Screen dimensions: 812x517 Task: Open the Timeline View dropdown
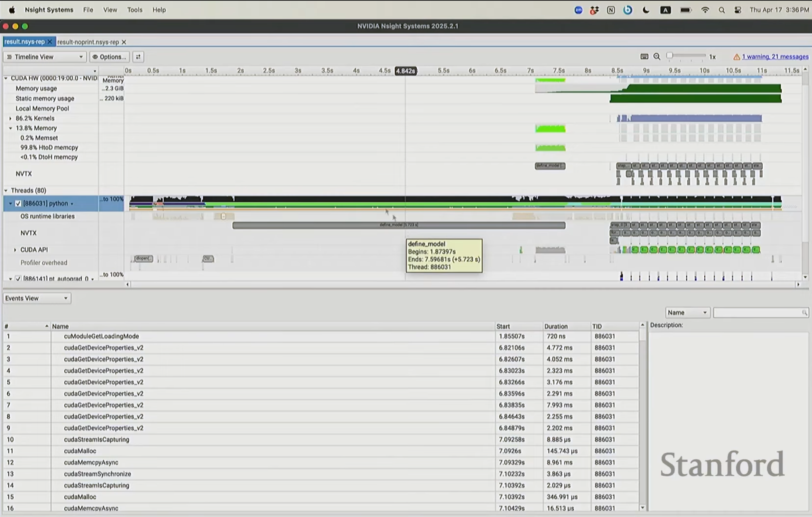click(45, 57)
